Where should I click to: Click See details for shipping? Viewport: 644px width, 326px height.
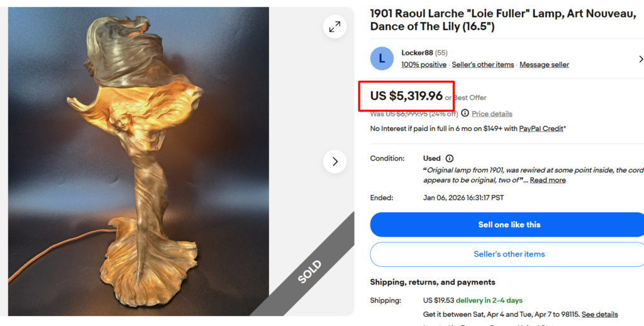point(599,314)
